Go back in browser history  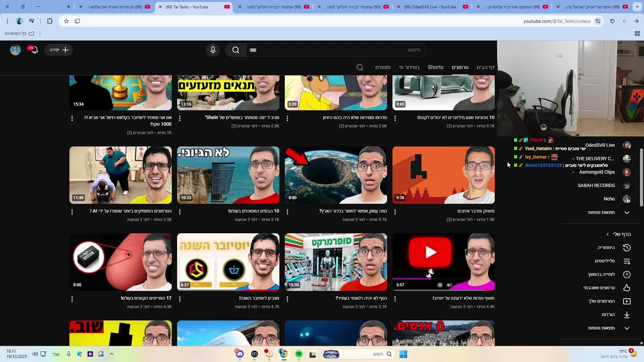coord(636,21)
